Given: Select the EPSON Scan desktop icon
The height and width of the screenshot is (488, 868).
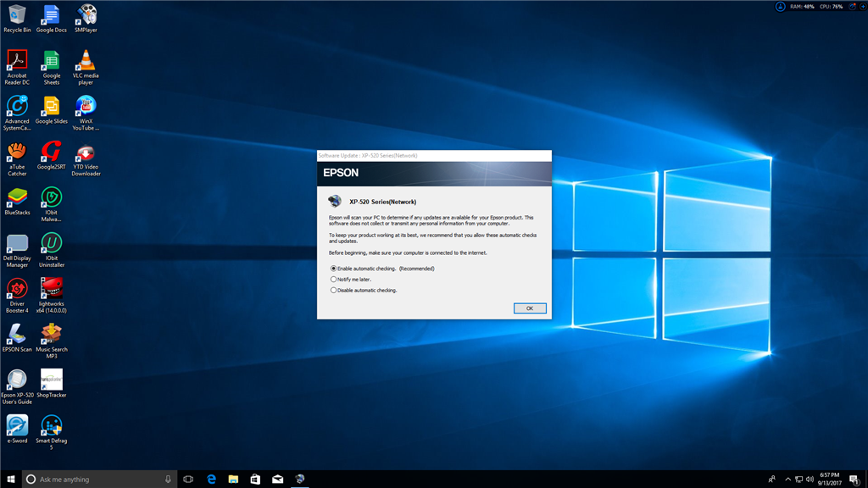Looking at the screenshot, I should pyautogui.click(x=17, y=338).
